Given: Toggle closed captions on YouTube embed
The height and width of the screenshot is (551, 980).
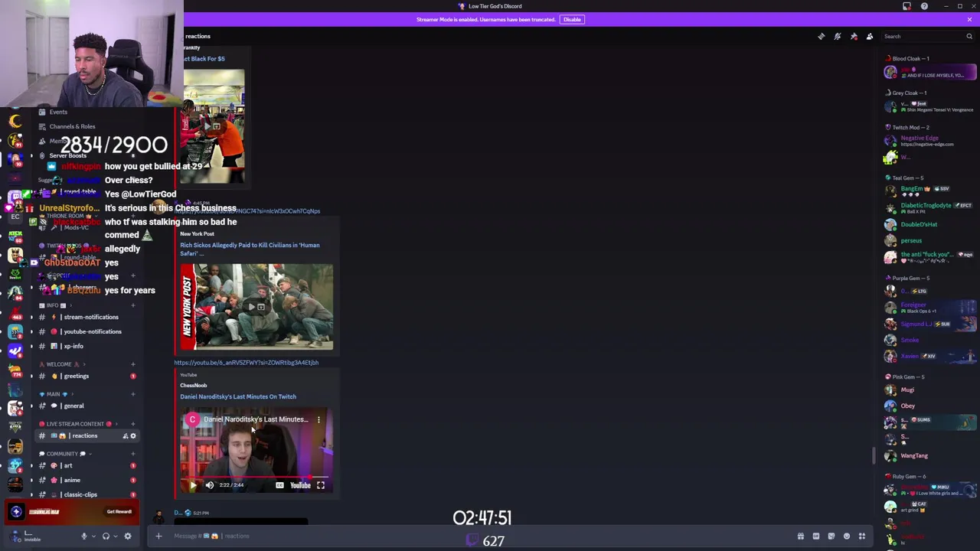Looking at the screenshot, I should tap(279, 485).
